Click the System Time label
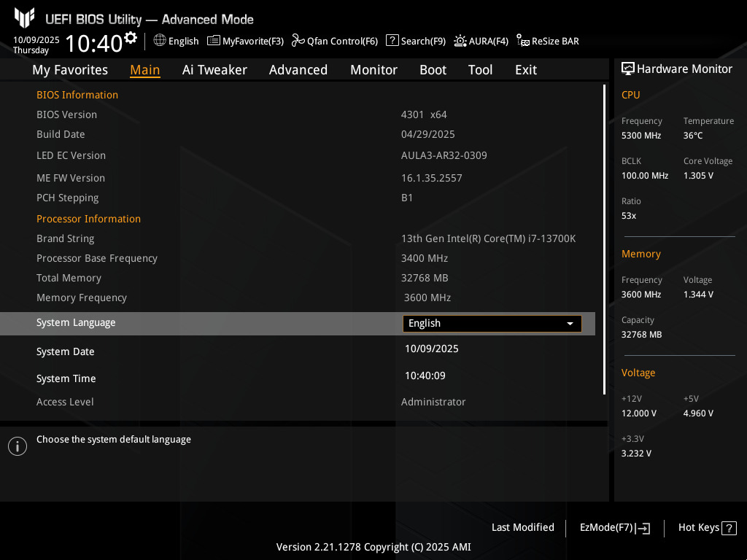The height and width of the screenshot is (560, 747). click(66, 379)
